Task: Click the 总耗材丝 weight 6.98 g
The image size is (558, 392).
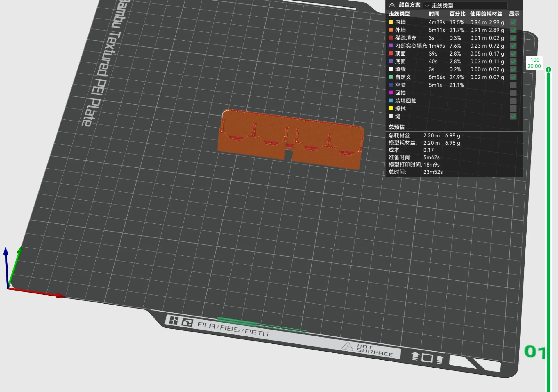Action: (x=453, y=136)
